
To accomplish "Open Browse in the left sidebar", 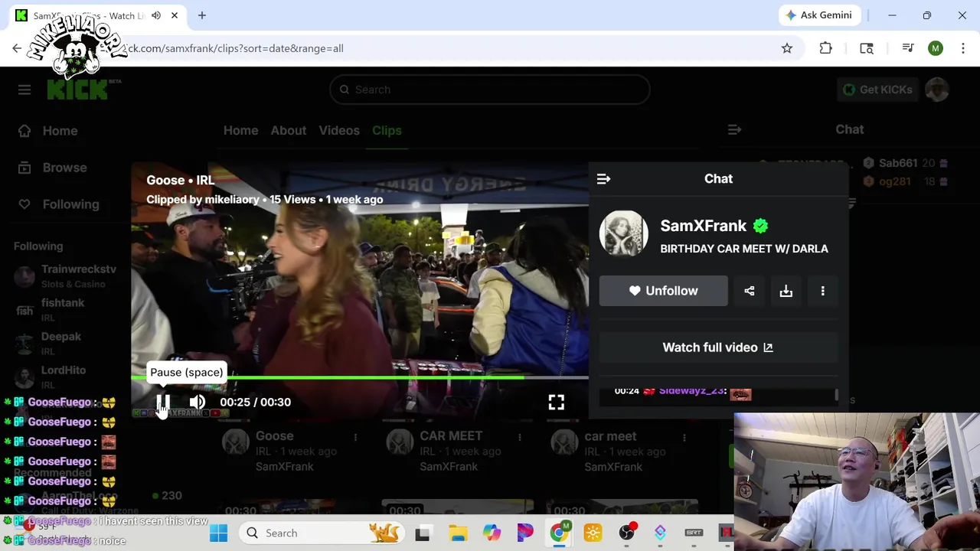I will tap(64, 168).
